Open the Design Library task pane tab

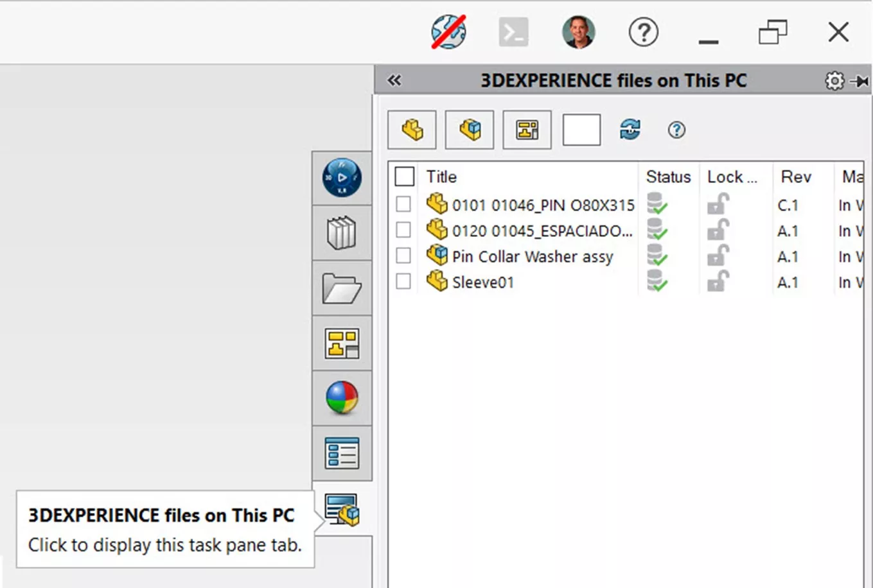342,233
